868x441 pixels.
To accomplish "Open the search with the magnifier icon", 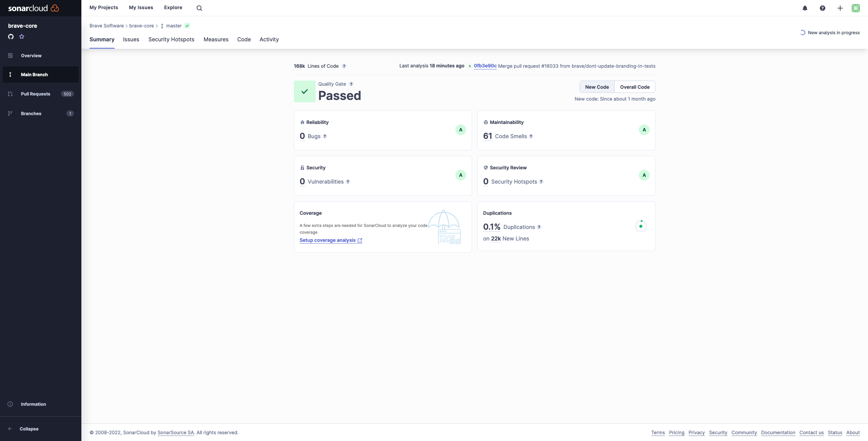I will click(199, 7).
